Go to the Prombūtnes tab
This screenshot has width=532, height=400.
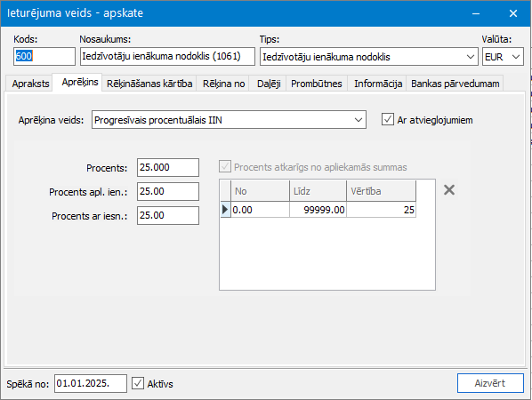coord(316,84)
